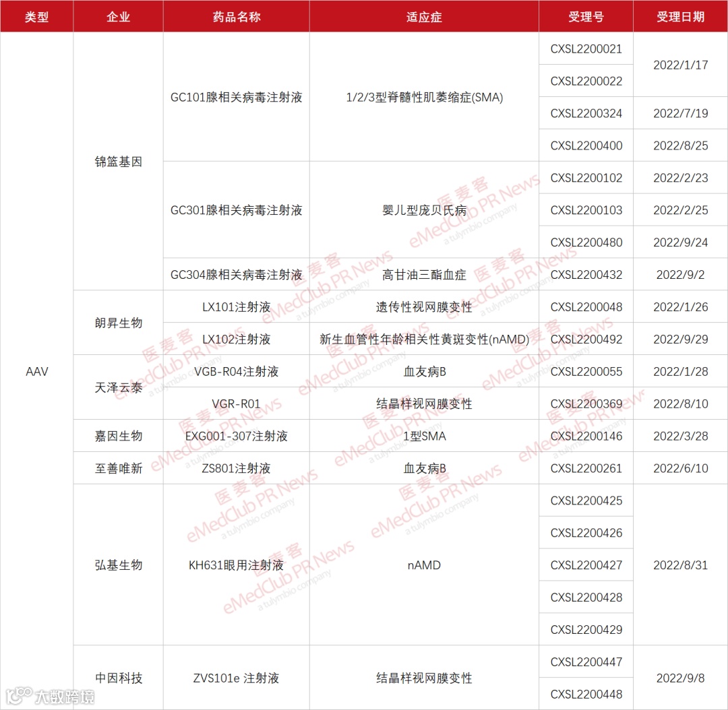Click the 药品名称 column header
This screenshot has height=710, width=728.
pos(237,16)
